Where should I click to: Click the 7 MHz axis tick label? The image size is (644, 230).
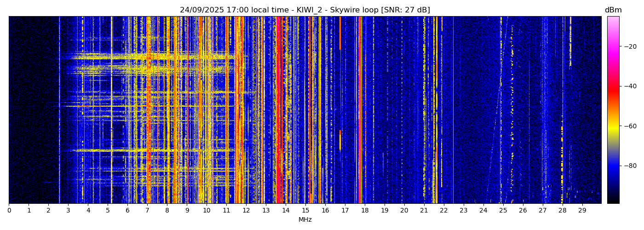(147, 210)
